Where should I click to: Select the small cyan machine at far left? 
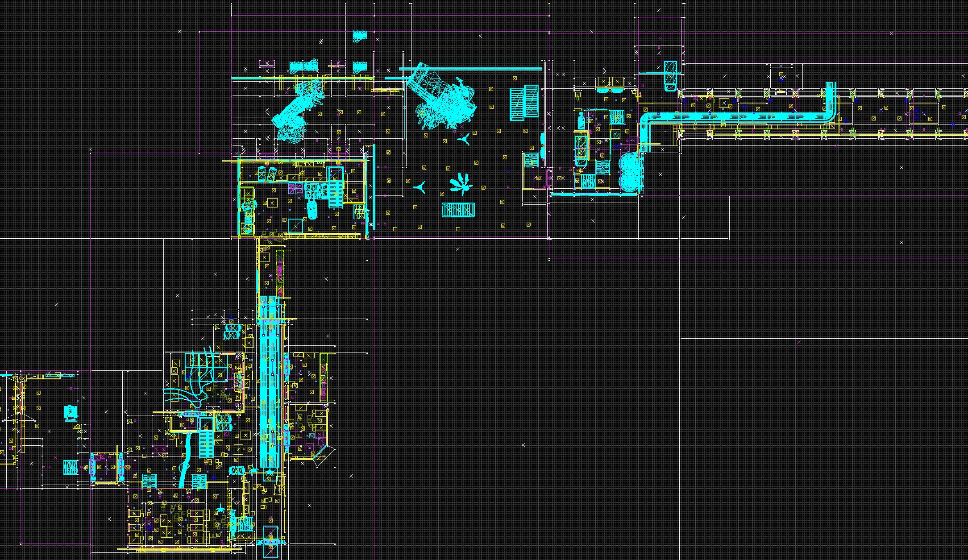(x=71, y=414)
